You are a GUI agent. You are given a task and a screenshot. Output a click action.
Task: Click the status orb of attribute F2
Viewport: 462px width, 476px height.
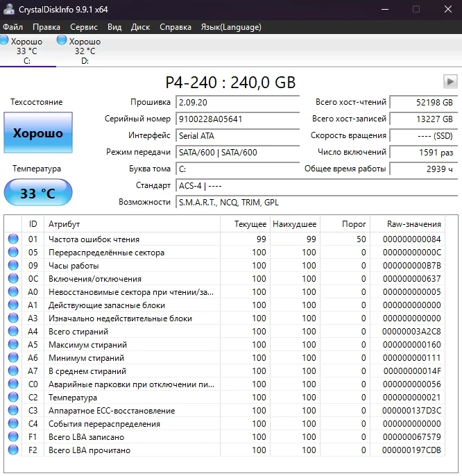[13, 450]
